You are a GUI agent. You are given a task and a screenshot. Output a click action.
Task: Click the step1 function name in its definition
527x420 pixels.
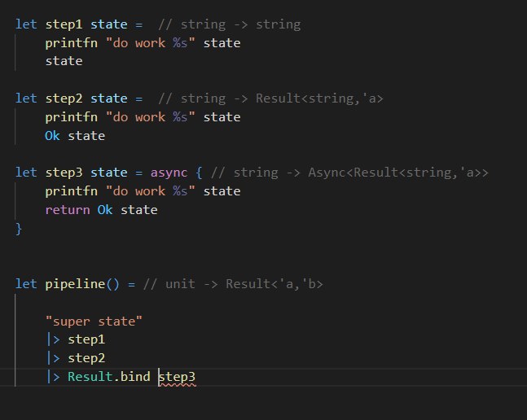(64, 25)
